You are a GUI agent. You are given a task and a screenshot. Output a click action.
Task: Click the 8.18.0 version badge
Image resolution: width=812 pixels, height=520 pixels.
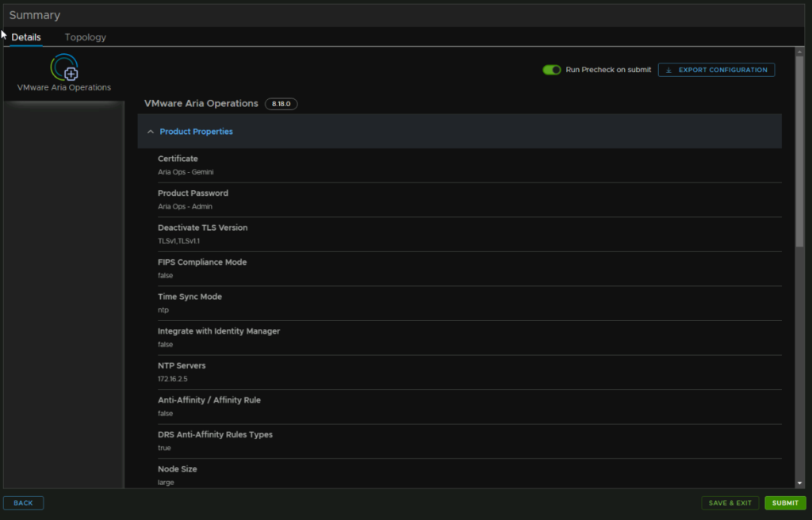[x=282, y=104]
